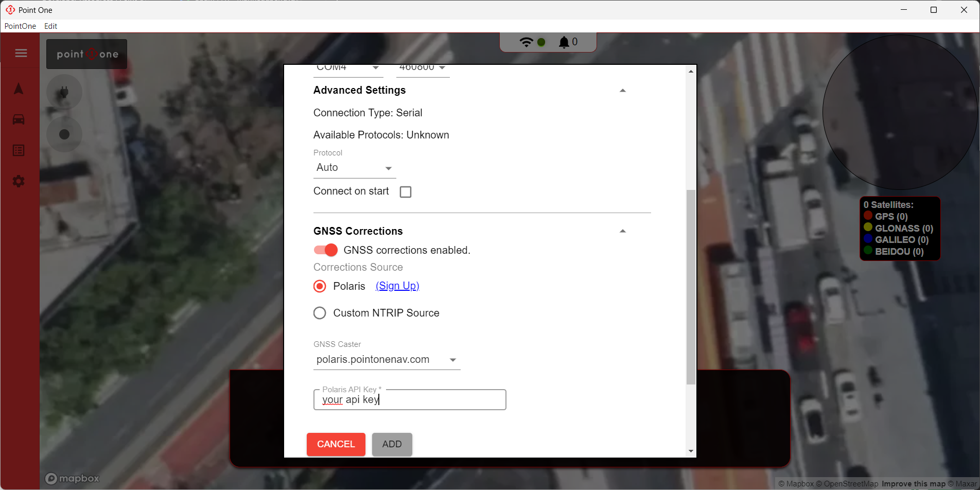Click the green connection status dot
Viewport: 980px width, 490px height.
pyautogui.click(x=541, y=42)
